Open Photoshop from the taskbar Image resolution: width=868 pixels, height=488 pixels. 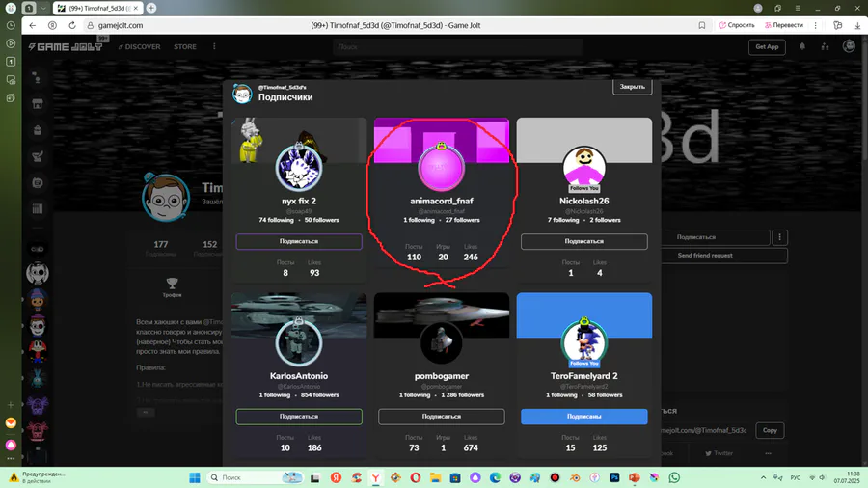pyautogui.click(x=614, y=477)
